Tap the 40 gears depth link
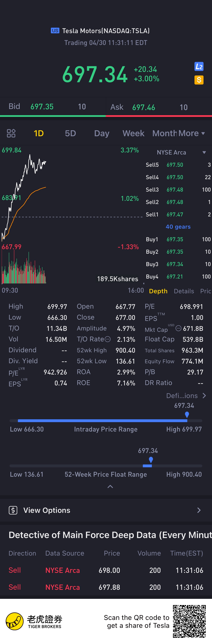The width and height of the screenshot is (212, 644). point(178,227)
